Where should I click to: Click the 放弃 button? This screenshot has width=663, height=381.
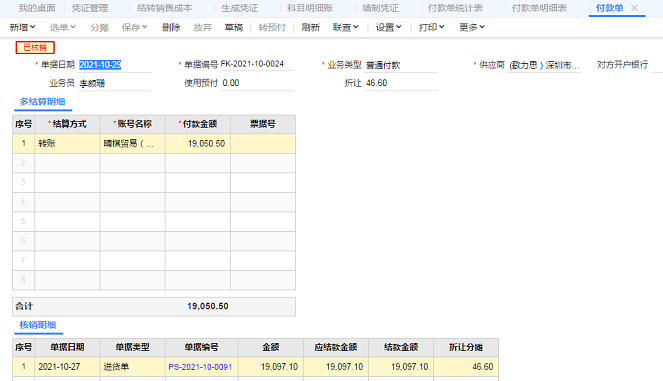(203, 27)
